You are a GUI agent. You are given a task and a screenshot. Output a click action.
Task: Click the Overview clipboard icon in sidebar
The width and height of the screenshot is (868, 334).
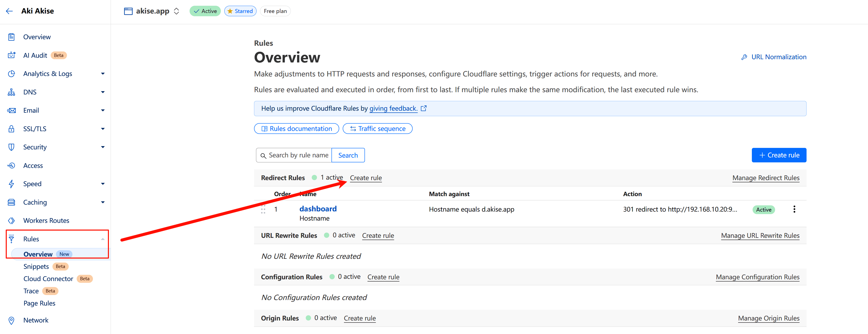tap(11, 37)
